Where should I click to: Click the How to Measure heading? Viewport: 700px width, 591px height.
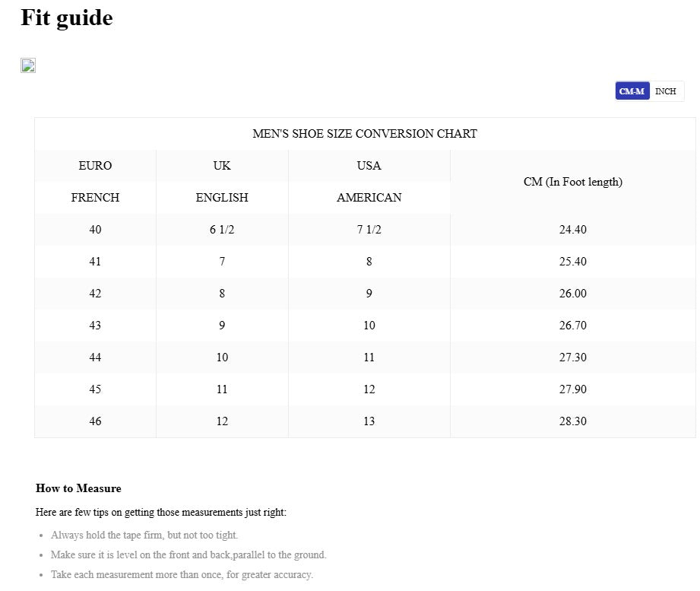pyautogui.click(x=78, y=488)
